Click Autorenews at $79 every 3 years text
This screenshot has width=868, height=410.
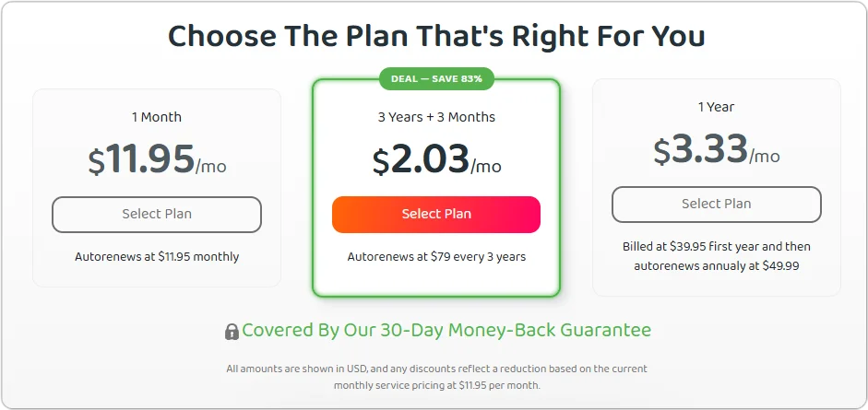pyautogui.click(x=436, y=257)
